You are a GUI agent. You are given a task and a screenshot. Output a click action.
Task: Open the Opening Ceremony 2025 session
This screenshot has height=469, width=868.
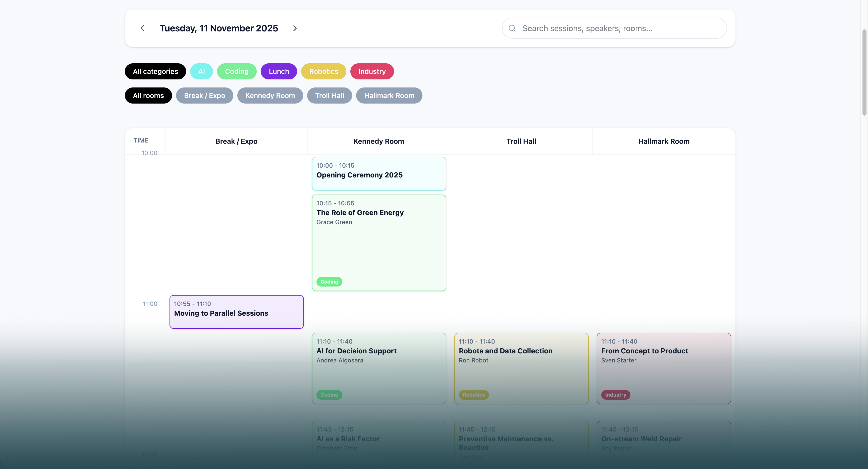pos(379,174)
